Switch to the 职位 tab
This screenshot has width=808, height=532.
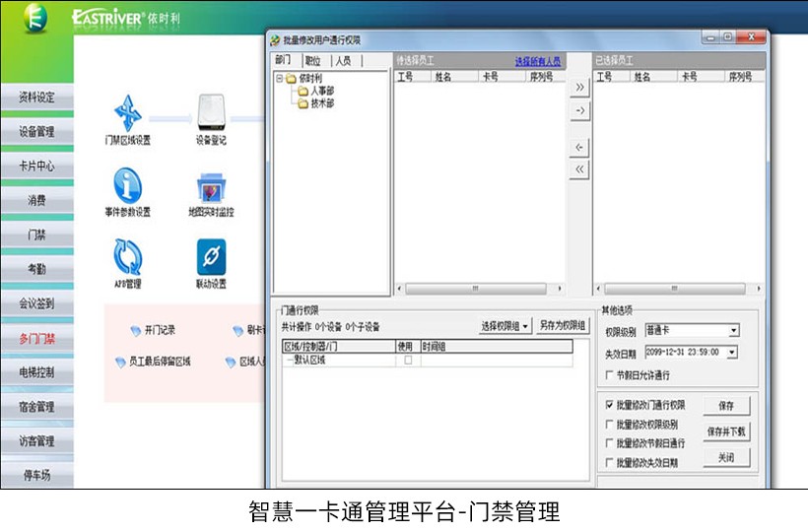pyautogui.click(x=311, y=61)
